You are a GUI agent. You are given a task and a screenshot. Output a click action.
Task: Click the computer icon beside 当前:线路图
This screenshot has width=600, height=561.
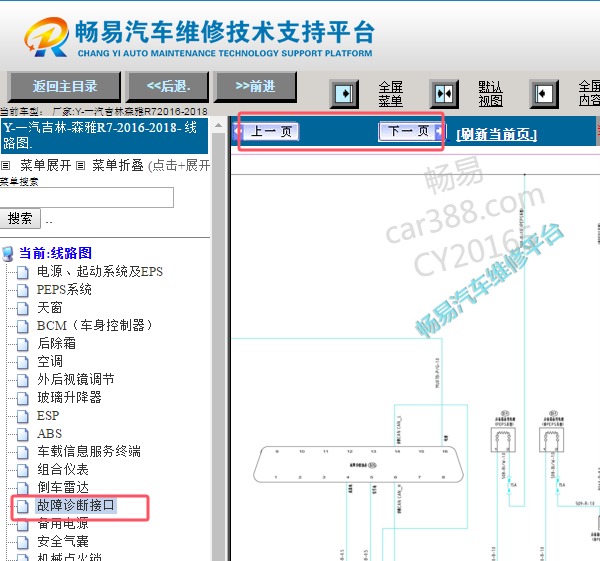click(x=8, y=254)
